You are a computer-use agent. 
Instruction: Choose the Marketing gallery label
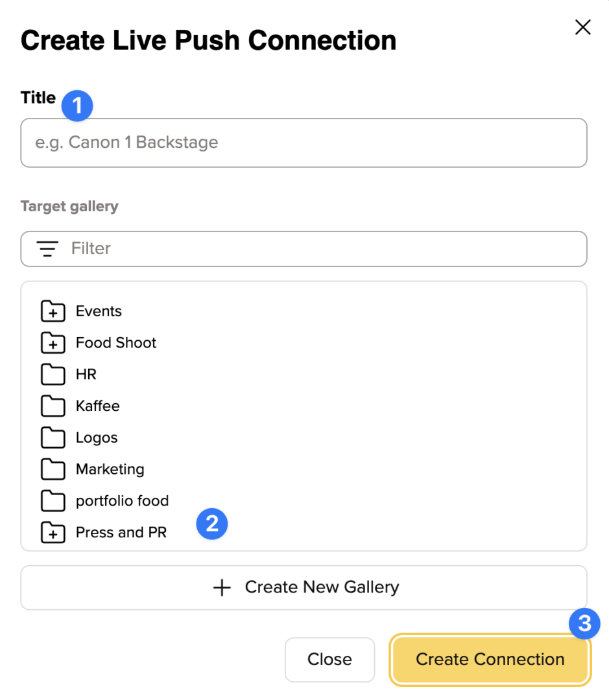pos(110,469)
